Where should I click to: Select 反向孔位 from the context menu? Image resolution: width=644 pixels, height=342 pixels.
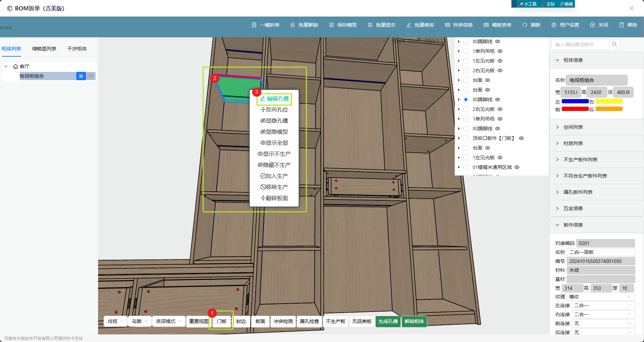(x=274, y=110)
